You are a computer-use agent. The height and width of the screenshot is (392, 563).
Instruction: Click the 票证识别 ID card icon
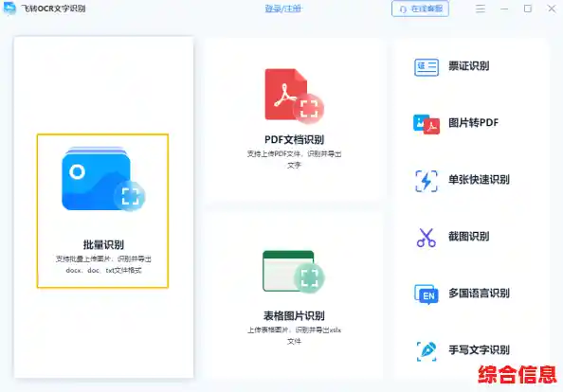(427, 67)
